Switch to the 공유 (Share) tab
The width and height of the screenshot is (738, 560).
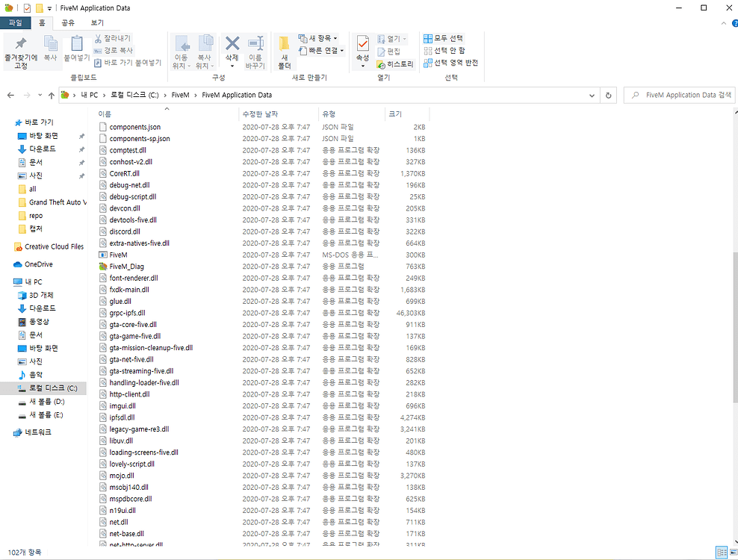pyautogui.click(x=68, y=22)
